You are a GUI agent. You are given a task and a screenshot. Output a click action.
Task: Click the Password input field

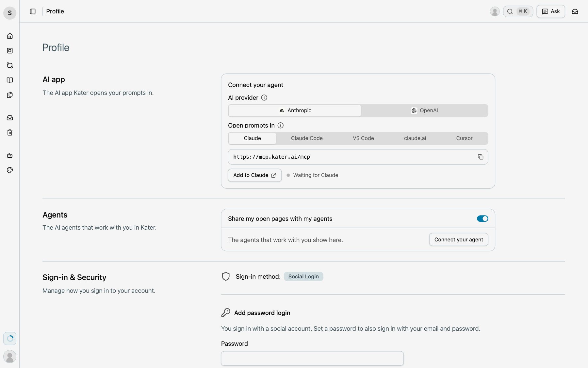coord(312,359)
